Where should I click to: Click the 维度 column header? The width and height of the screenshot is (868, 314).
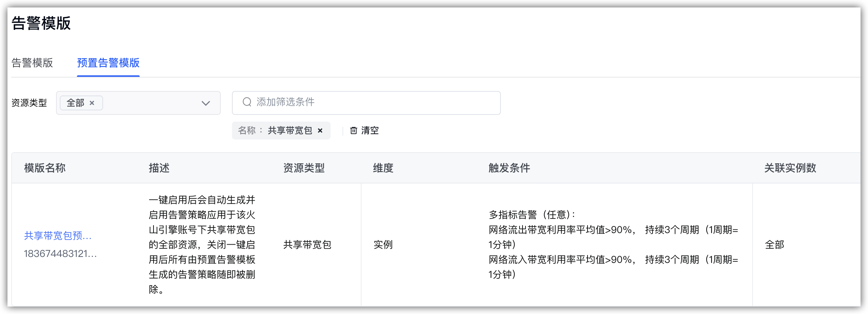tap(383, 168)
